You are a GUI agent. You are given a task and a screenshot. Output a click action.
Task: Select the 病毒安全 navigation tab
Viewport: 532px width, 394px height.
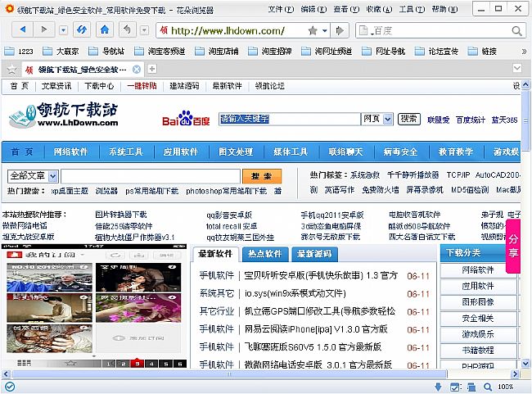(401, 152)
